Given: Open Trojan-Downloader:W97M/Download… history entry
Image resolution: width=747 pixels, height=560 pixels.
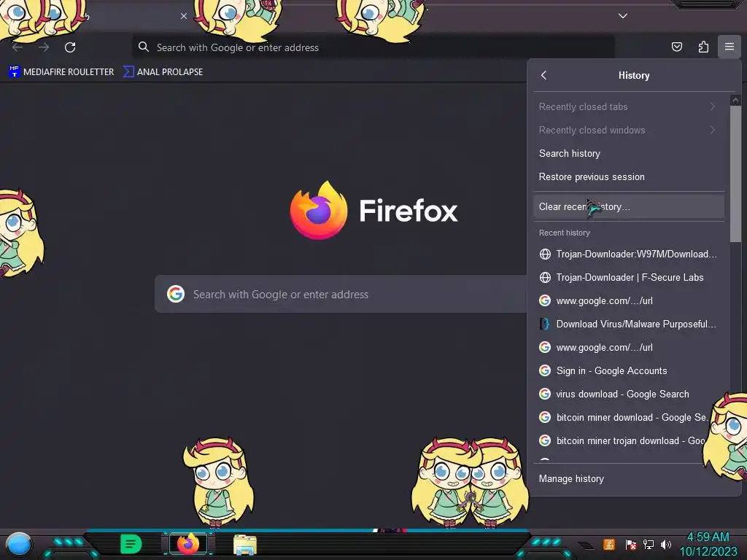Looking at the screenshot, I should [x=628, y=254].
